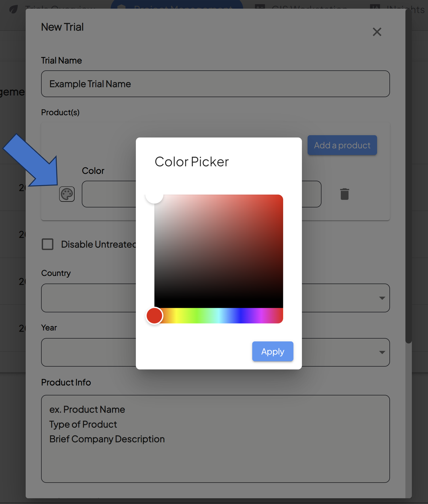Viewport: 428px width, 504px height.
Task: Close the New Trial dialog
Action: (x=377, y=32)
